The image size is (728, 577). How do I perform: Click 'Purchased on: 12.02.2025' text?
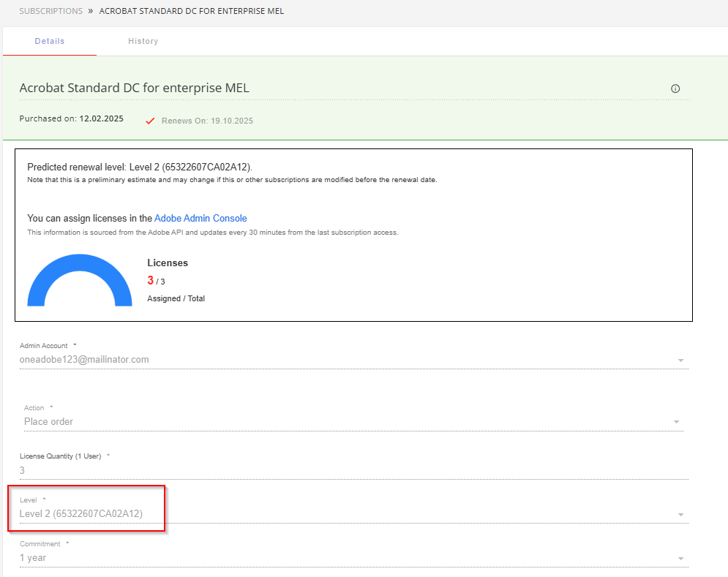[x=72, y=118]
